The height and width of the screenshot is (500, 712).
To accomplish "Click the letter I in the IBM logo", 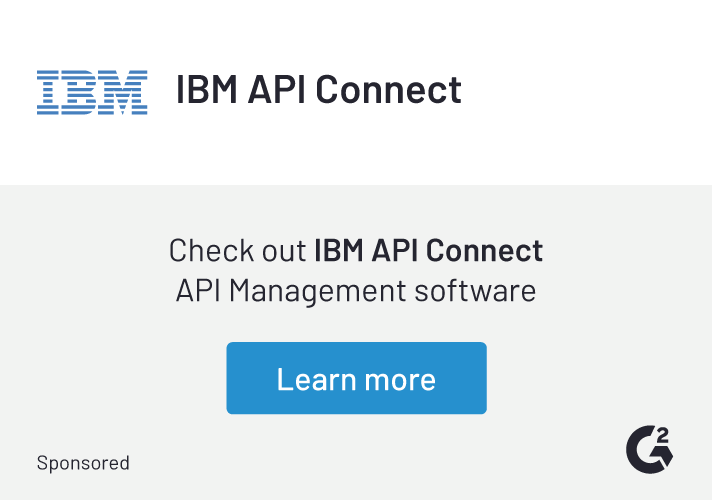I will [x=49, y=92].
